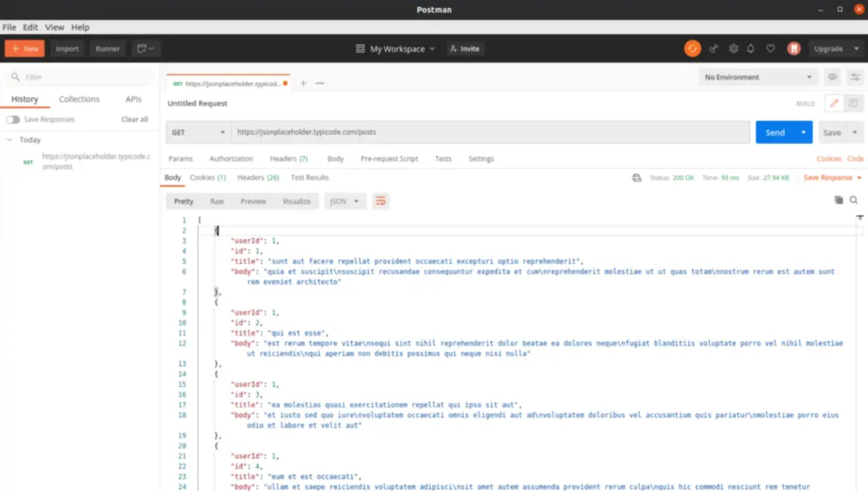Open the request Body tab
This screenshot has height=491, width=868.
335,159
